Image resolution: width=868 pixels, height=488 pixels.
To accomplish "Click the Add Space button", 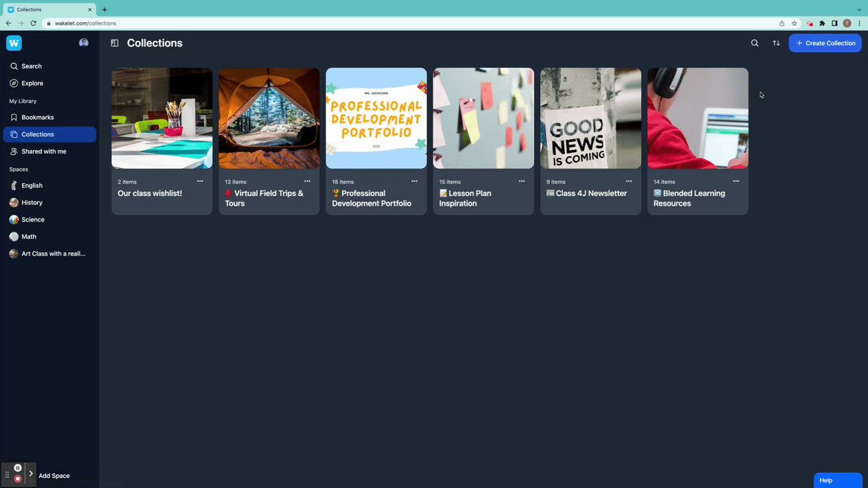I will 53,476.
